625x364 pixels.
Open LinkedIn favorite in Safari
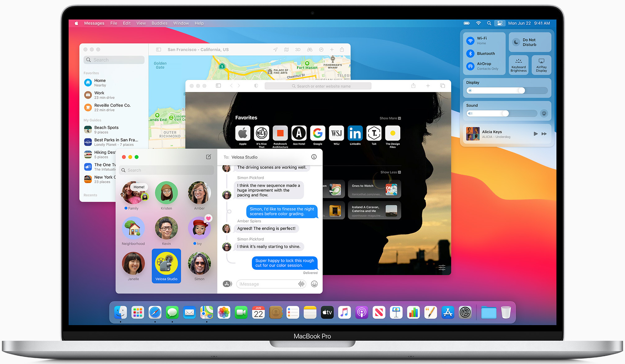coord(355,133)
